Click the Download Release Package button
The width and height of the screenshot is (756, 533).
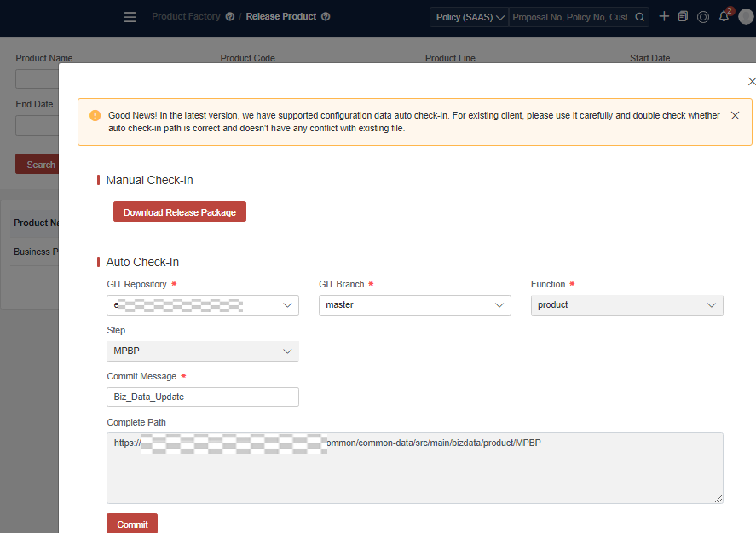[179, 211]
